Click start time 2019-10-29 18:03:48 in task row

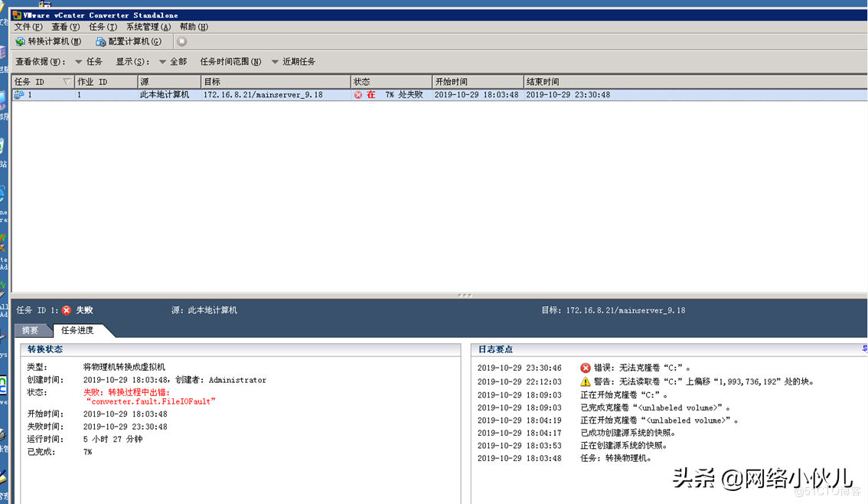477,95
